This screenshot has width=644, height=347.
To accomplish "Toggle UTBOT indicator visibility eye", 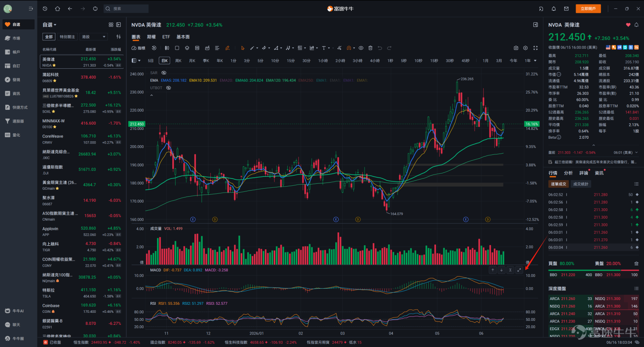I will pyautogui.click(x=169, y=88).
